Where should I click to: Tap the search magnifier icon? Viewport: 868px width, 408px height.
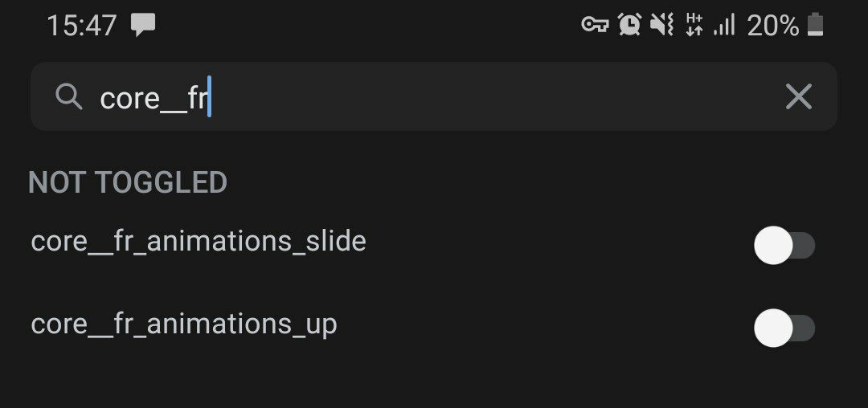pyautogui.click(x=68, y=97)
